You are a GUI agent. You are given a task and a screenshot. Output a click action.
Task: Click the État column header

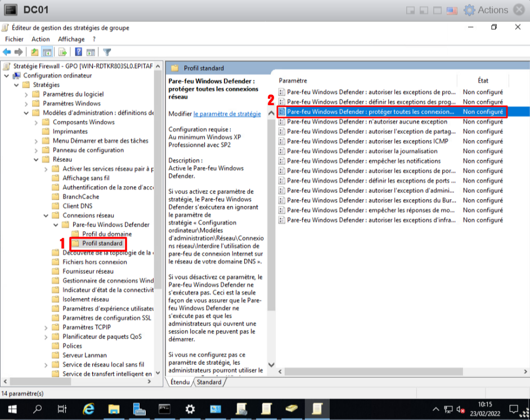point(483,81)
